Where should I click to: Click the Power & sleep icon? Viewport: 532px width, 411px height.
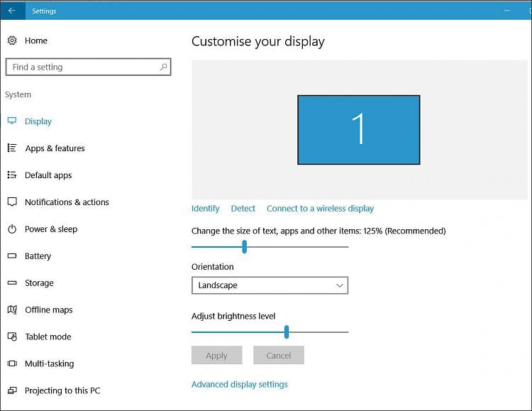click(12, 229)
